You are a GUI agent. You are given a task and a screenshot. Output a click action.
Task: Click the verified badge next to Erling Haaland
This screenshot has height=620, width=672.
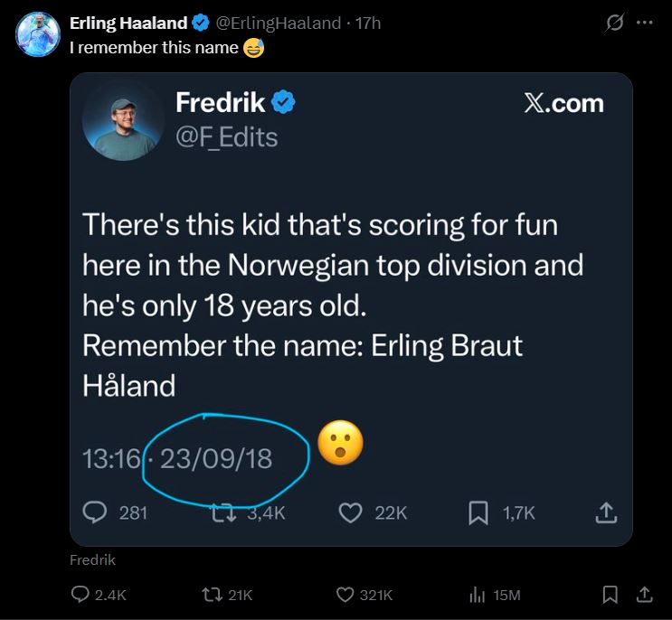(202, 23)
